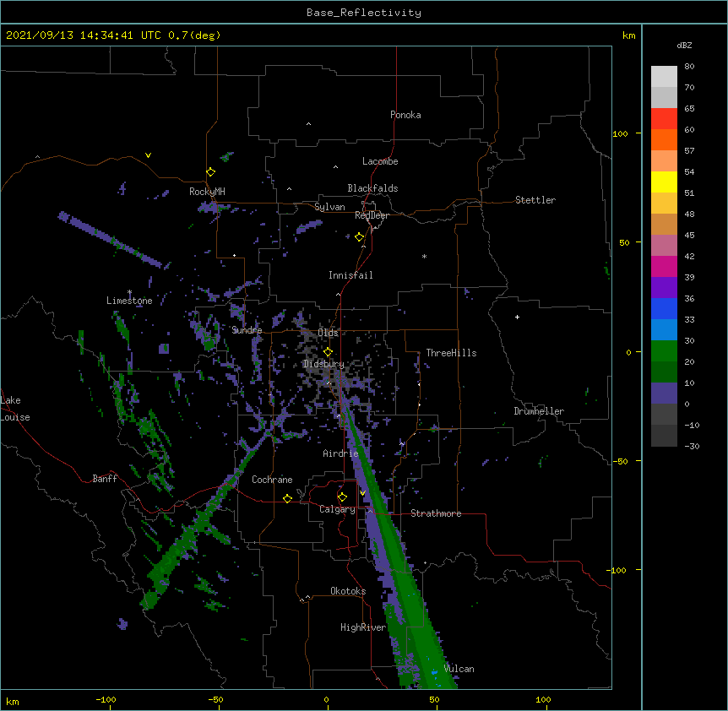The width and height of the screenshot is (728, 711).
Task: Click the Ponoka city label
Action: coord(405,115)
